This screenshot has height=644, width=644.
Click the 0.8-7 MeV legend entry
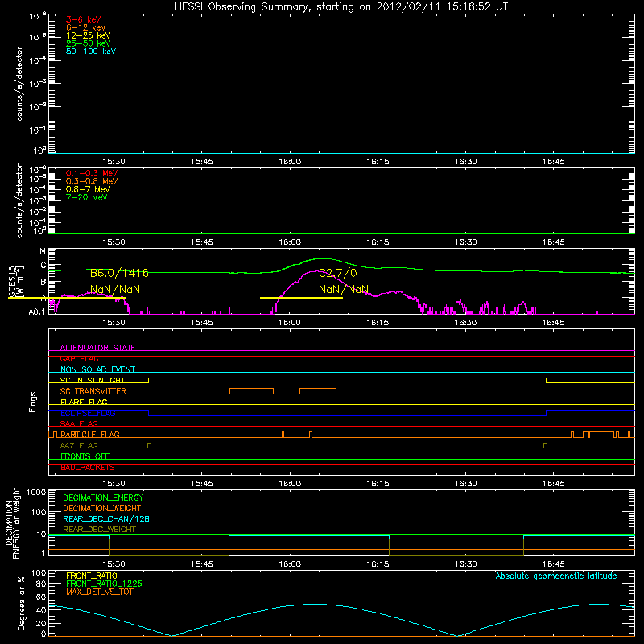[x=88, y=189]
